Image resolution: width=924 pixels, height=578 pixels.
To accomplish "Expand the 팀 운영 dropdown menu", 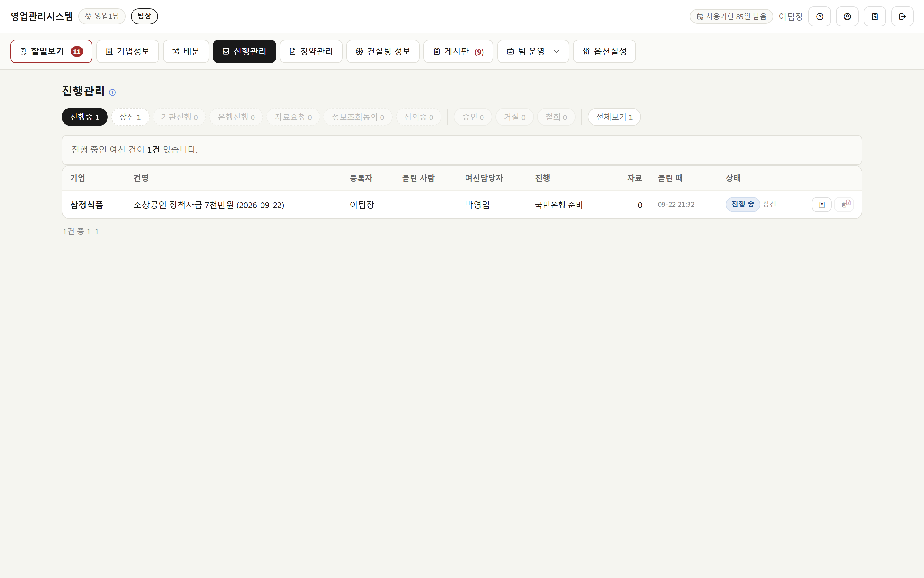I will click(533, 51).
